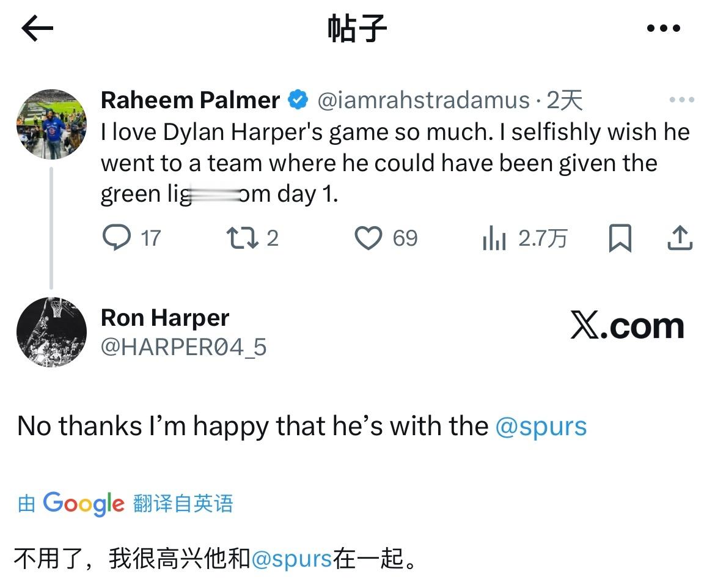View Raheem Palmer's profile picture

pyautogui.click(x=52, y=124)
